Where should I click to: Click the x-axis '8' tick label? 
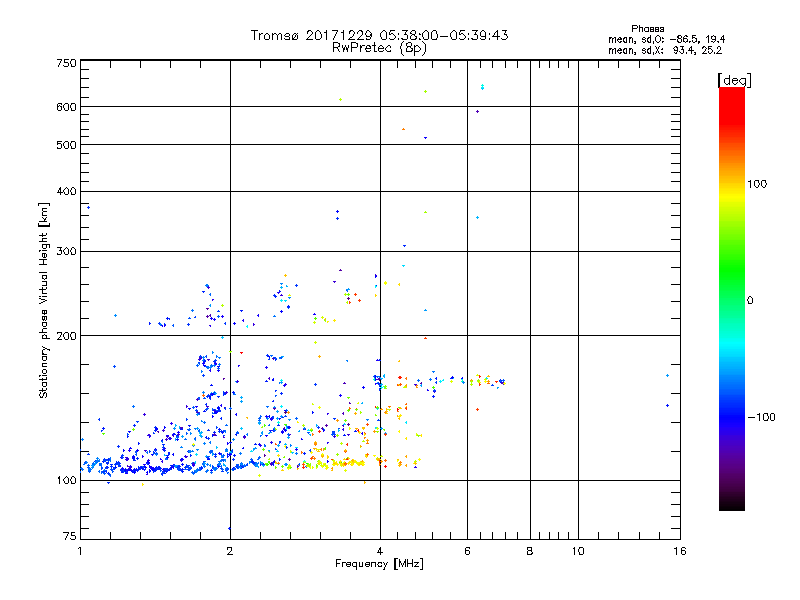click(x=530, y=551)
